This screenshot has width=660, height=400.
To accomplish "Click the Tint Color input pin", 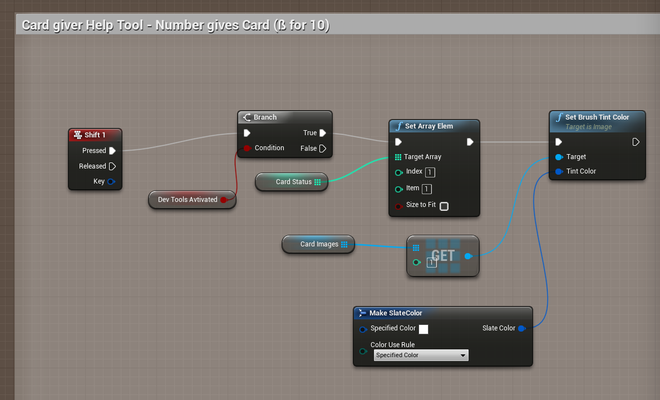I will tap(559, 171).
